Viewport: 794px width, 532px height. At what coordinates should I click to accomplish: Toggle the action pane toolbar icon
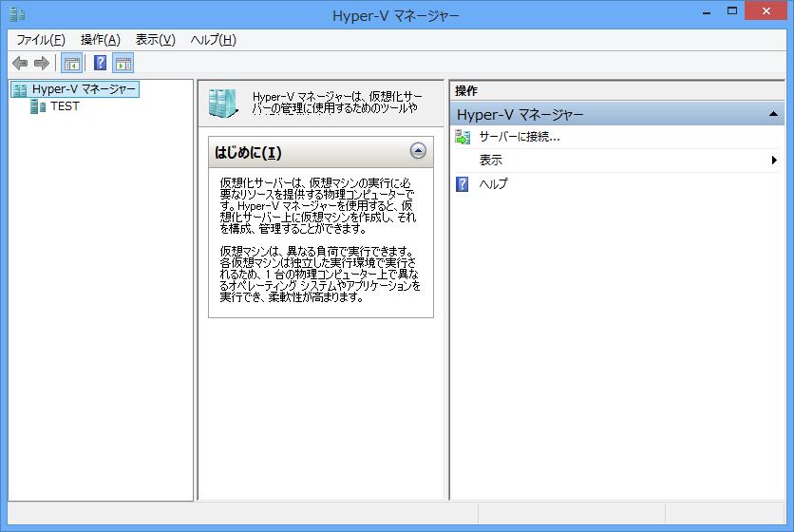[123, 64]
